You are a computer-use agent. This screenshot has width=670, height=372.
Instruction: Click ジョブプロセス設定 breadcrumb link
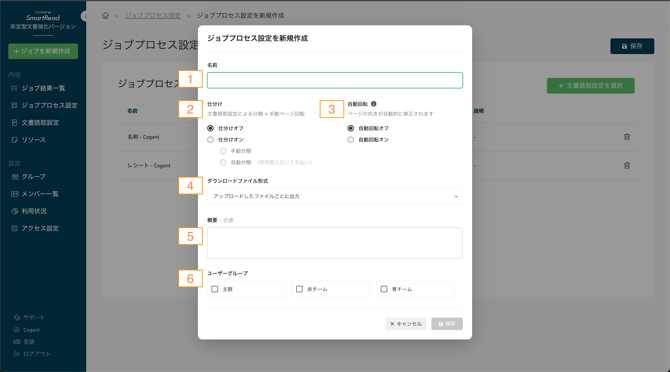point(153,15)
